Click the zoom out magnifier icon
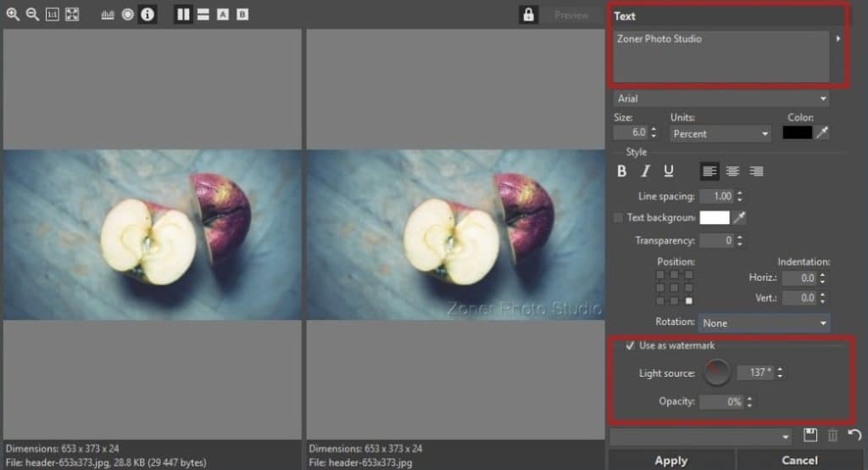The width and height of the screenshot is (868, 470). click(x=32, y=14)
